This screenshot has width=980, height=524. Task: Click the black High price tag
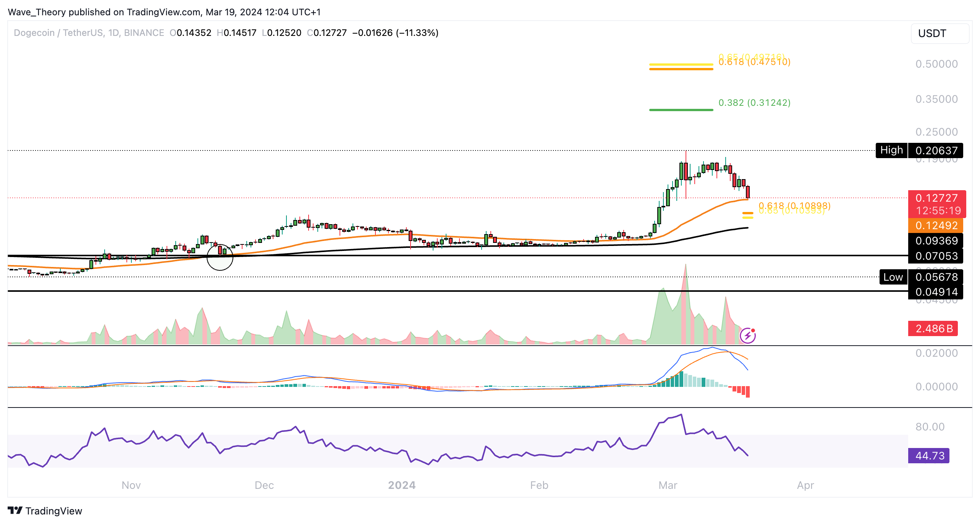[x=891, y=150]
